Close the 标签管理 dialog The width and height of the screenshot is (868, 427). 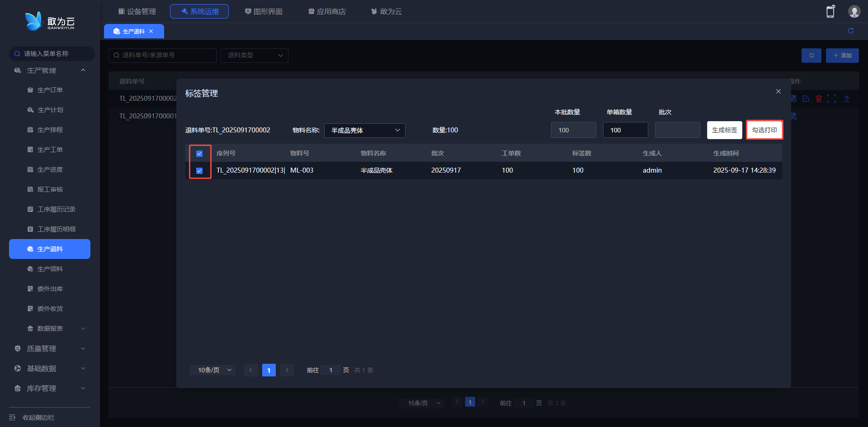click(778, 91)
